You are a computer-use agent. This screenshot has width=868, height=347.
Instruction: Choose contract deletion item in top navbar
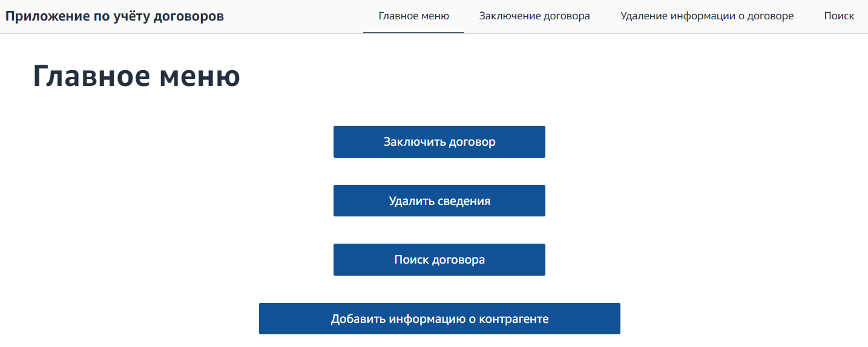click(x=707, y=16)
